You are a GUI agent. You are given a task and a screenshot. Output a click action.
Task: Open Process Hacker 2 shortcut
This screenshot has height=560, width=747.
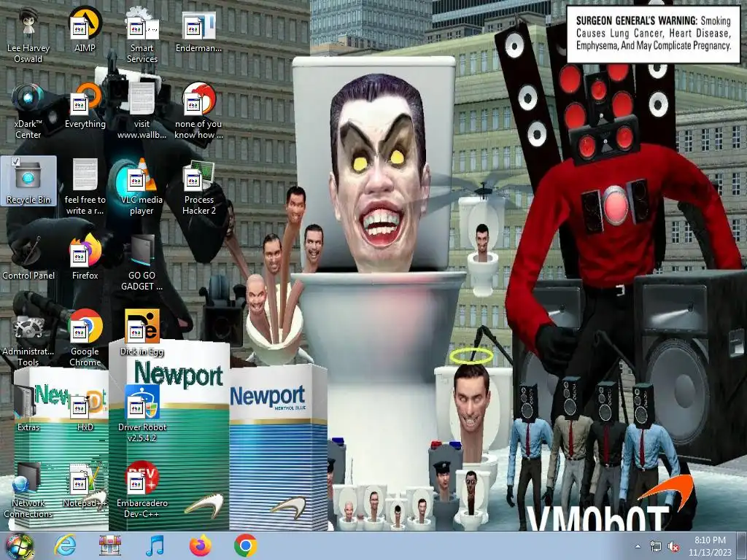198,187
